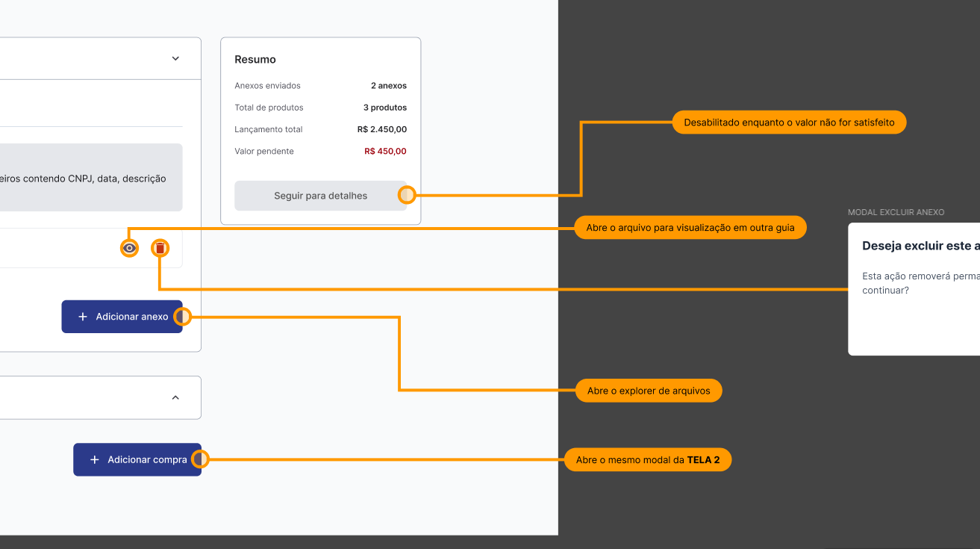Select the 'Abre o mesmo modal da TELA 2' note
This screenshot has width=980, height=549.
coord(648,460)
